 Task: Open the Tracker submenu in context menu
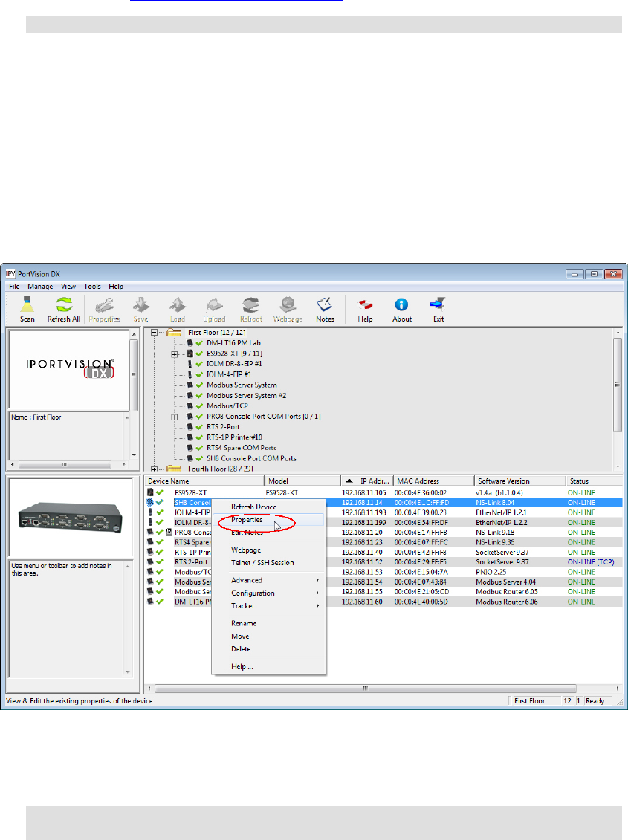269,606
